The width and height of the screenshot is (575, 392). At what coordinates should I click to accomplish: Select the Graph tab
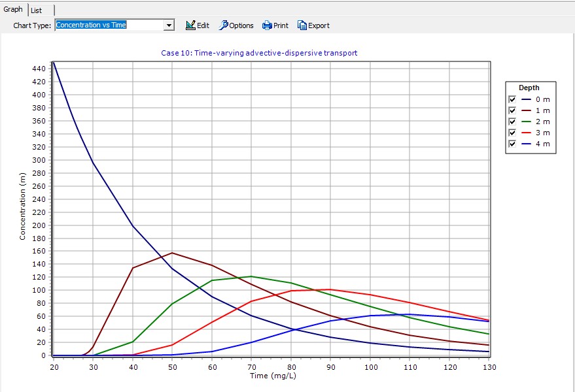[13, 10]
